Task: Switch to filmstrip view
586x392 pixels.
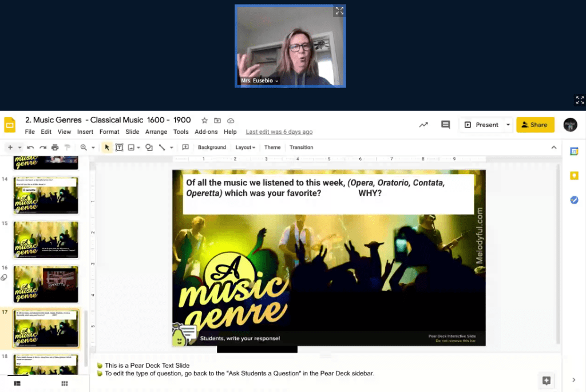Action: tap(17, 383)
